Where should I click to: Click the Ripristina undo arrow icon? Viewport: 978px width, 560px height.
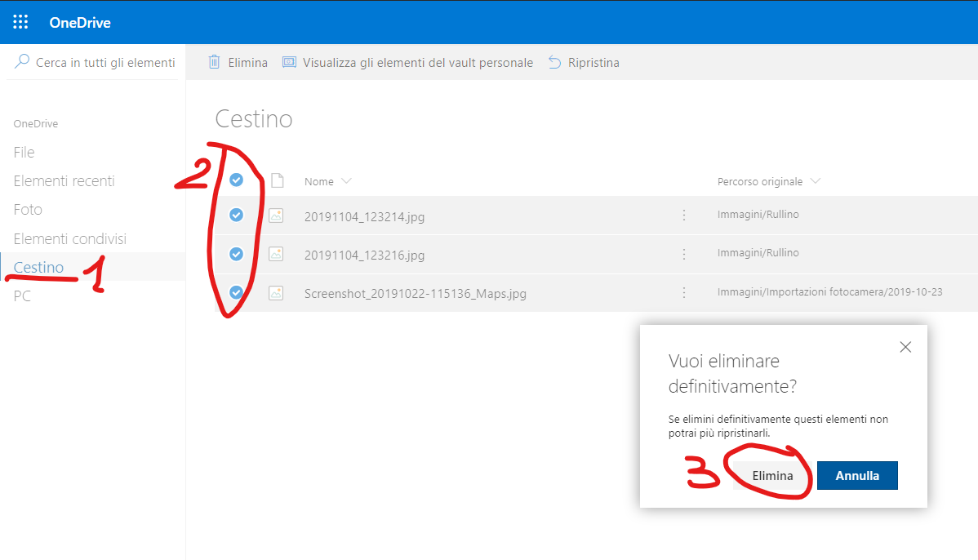point(555,62)
